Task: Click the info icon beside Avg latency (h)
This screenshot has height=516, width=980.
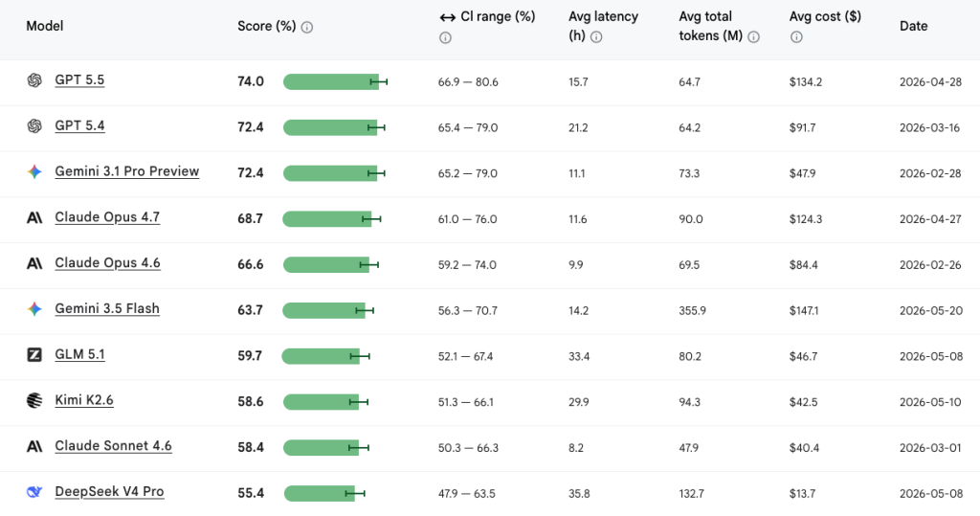Action: 596,37
